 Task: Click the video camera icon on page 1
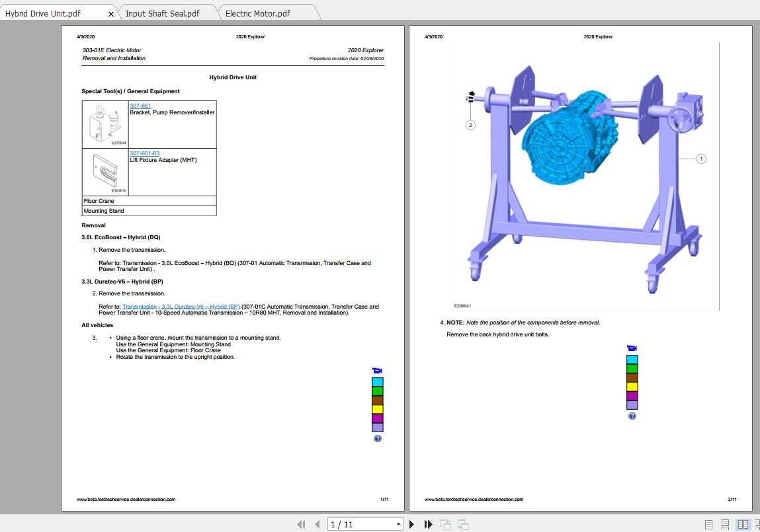[x=377, y=370]
